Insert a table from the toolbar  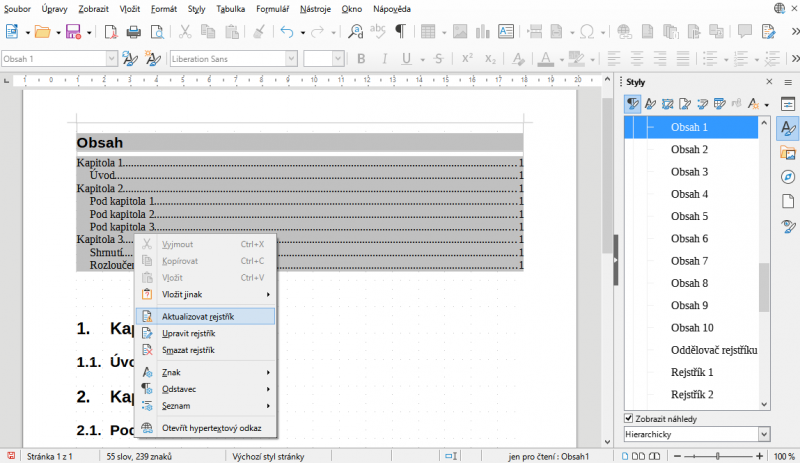point(428,32)
